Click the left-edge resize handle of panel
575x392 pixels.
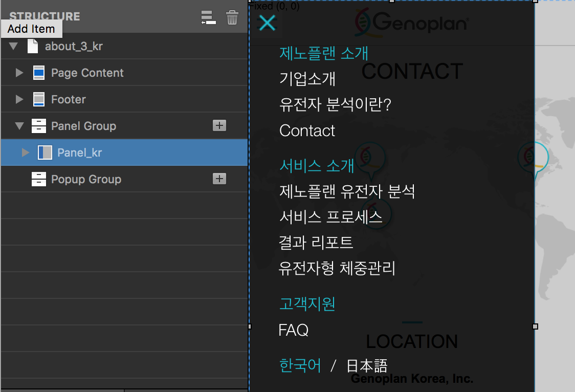pos(250,326)
